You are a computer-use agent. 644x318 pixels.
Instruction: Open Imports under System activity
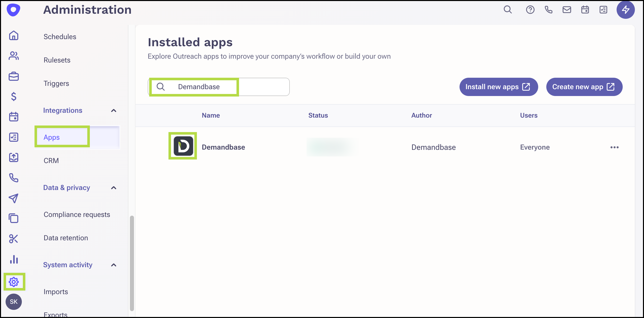tap(56, 292)
